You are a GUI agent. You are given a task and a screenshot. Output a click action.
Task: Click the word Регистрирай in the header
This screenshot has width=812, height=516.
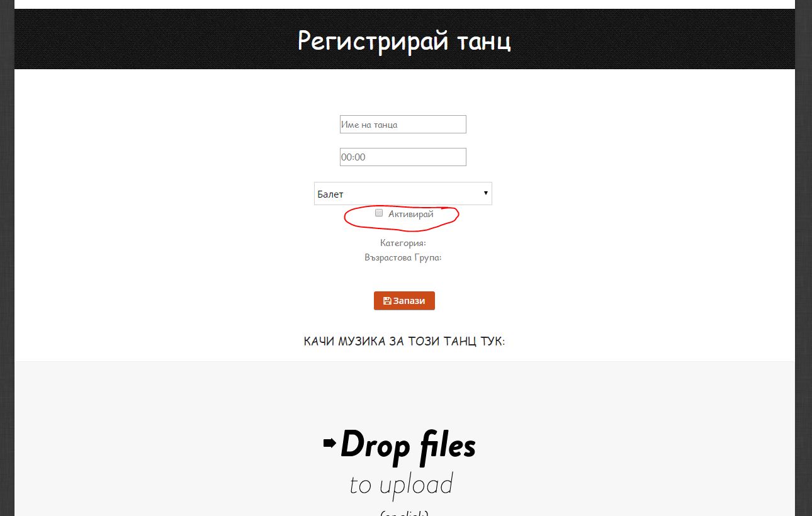373,42
